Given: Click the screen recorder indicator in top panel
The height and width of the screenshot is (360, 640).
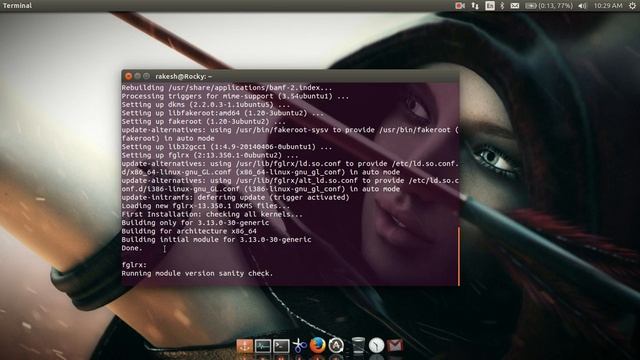Looking at the screenshot, I should [460, 6].
